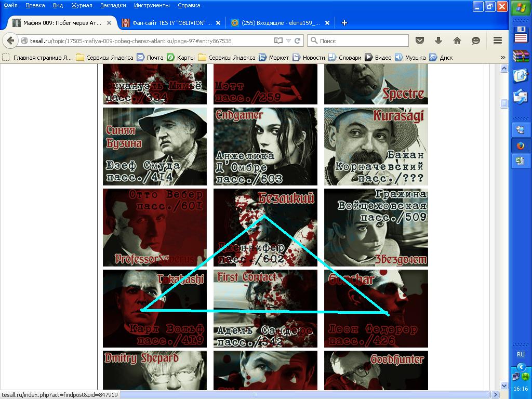532x399 pixels.
Task: Open the Pocket icon in toolbar
Action: click(x=420, y=41)
